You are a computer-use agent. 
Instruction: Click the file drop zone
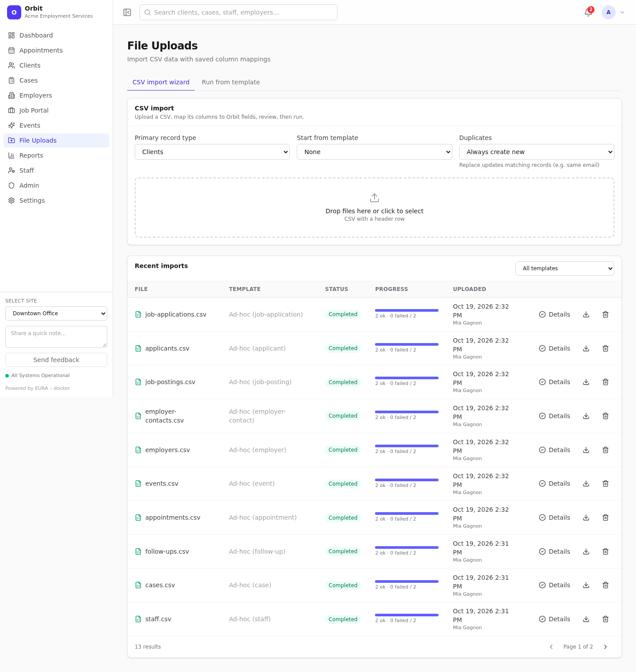[375, 208]
